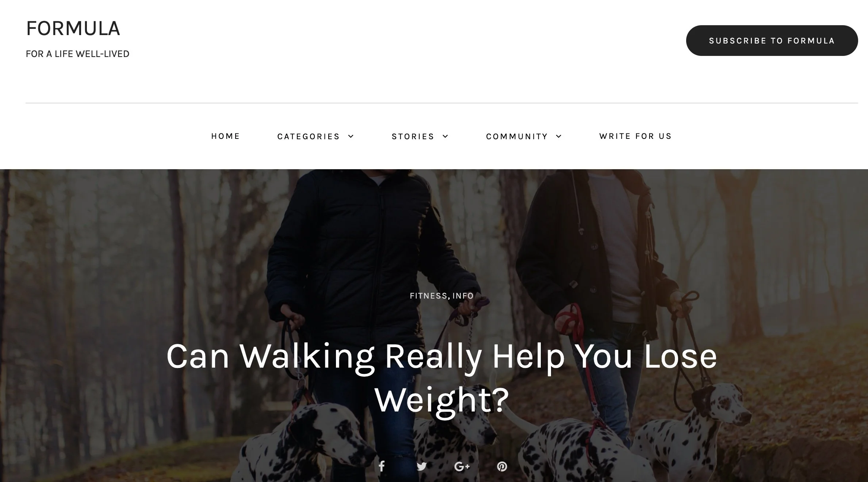Click the For A Life Well-Lived tagline
Viewport: 868px width, 482px height.
pyautogui.click(x=77, y=54)
